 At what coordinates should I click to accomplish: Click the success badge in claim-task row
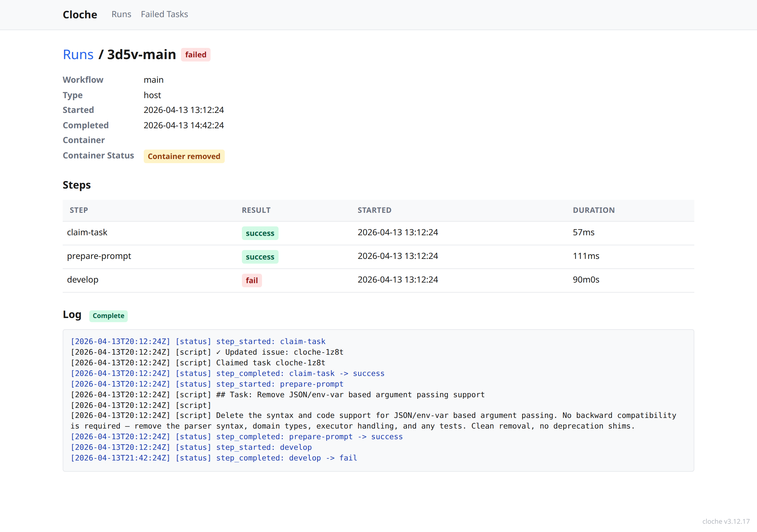tap(260, 233)
